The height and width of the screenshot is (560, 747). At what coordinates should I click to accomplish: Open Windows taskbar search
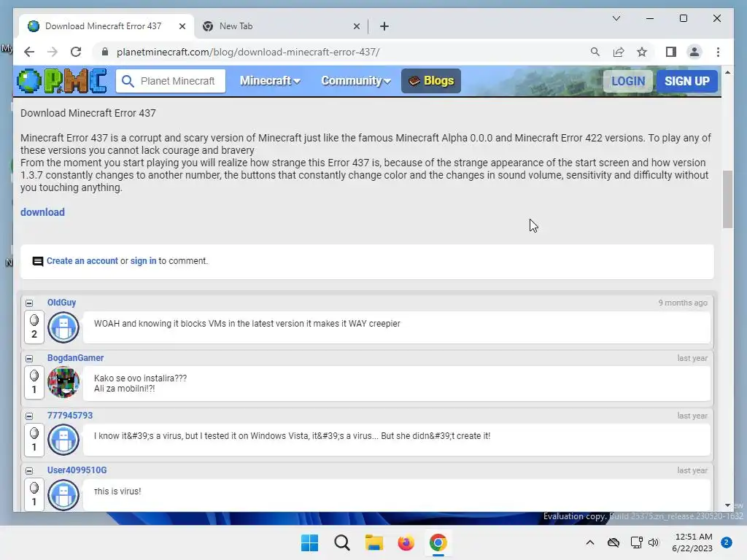coord(341,542)
